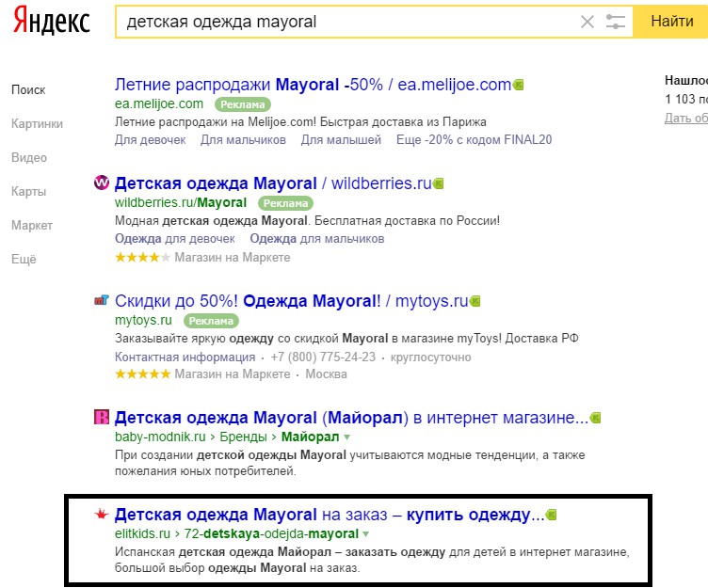Viewport: 708px width, 588px height.
Task: Click the Wildberries favicon
Action: (x=101, y=183)
